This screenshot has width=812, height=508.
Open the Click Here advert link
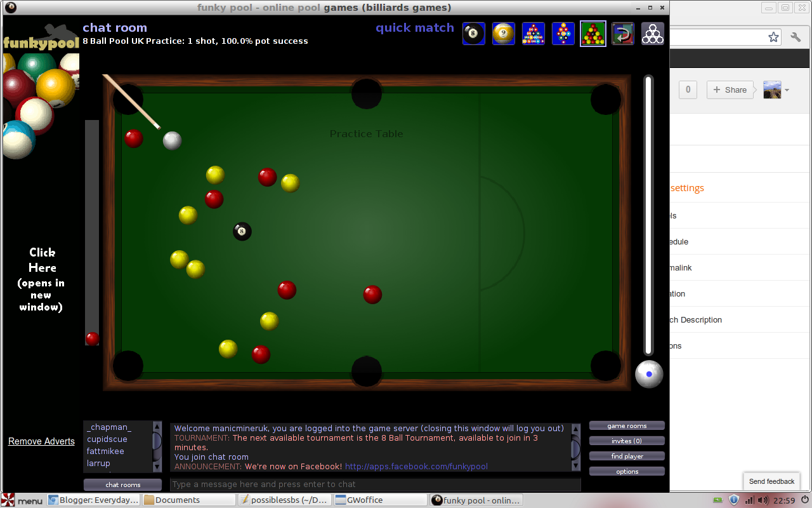point(42,279)
